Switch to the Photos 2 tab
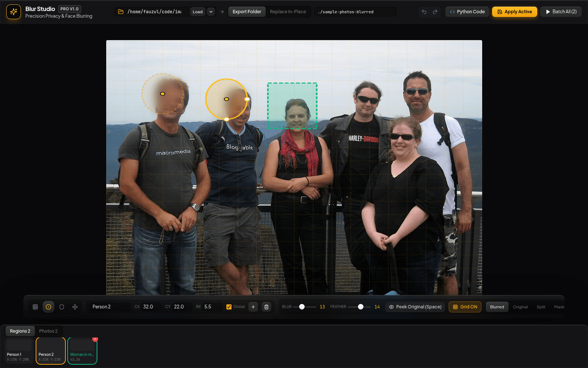This screenshot has height=368, width=588. [x=49, y=331]
